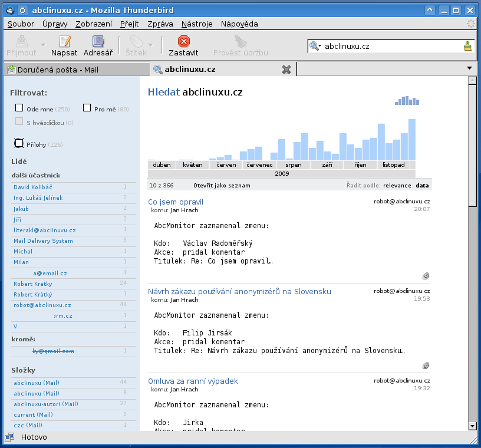Filter by 'Mail Delivery System'
481x448 pixels.
[x=43, y=241]
